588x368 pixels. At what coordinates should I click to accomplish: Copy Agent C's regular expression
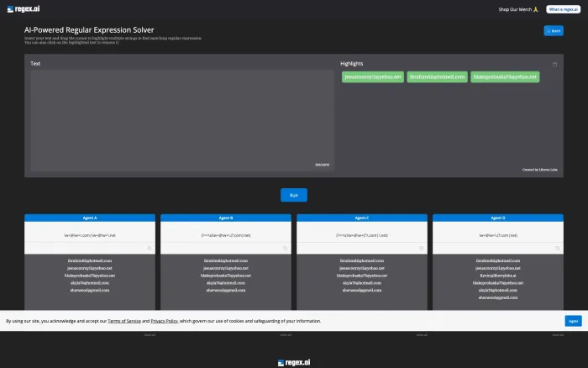421,249
